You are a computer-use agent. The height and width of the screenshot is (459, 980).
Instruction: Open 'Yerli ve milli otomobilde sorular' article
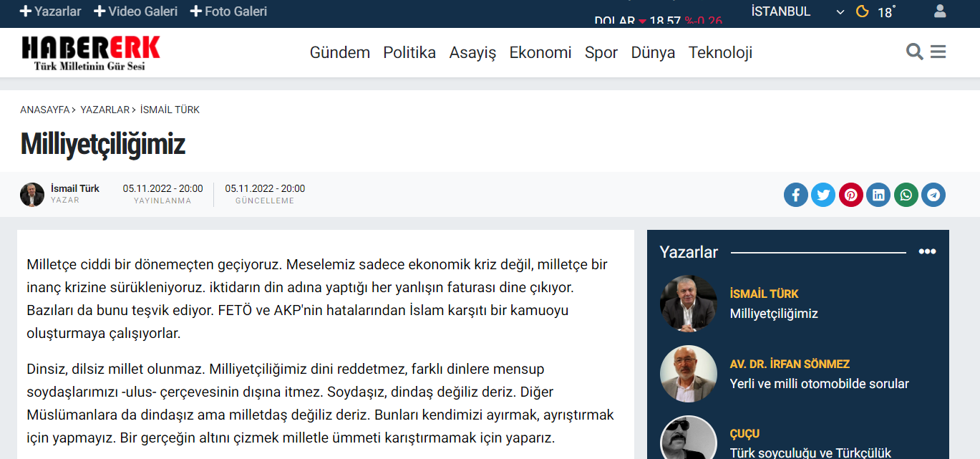click(819, 384)
